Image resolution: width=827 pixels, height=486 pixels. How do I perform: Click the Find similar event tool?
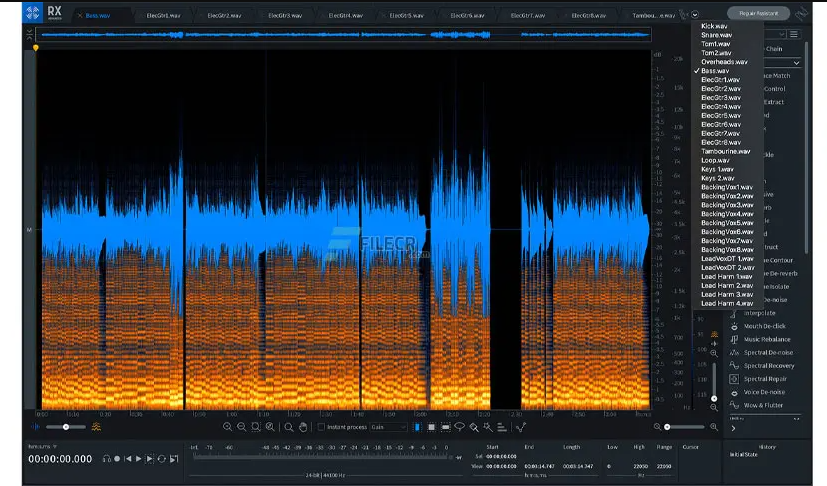521,427
